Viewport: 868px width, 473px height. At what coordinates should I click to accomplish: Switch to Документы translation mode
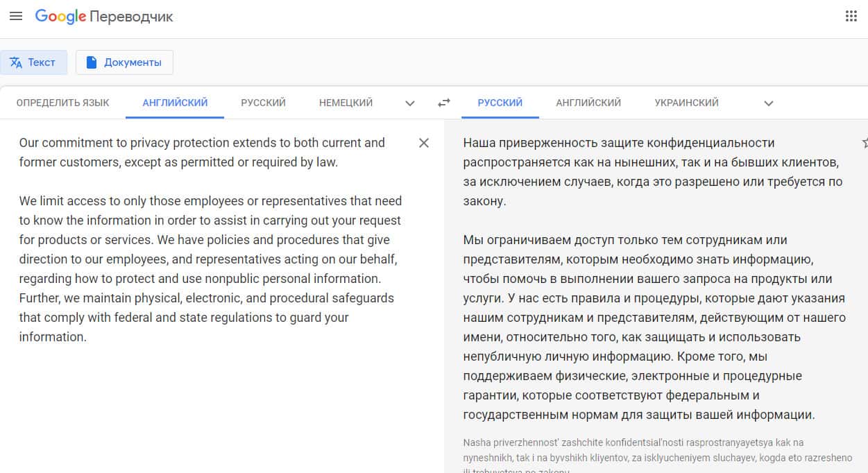[124, 62]
